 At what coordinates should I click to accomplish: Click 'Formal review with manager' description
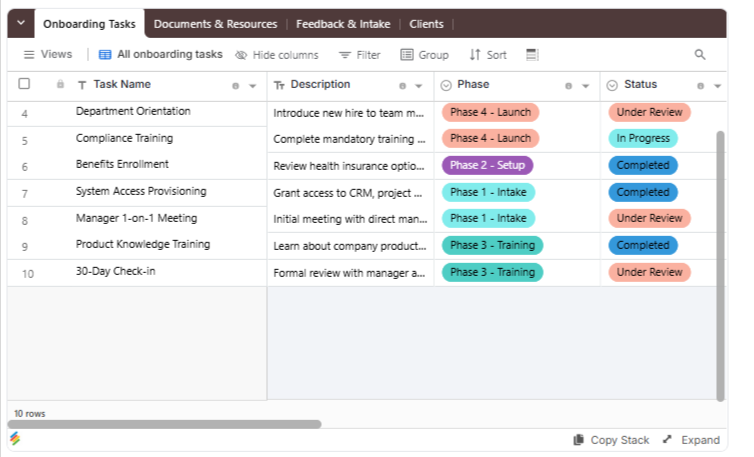tap(349, 273)
